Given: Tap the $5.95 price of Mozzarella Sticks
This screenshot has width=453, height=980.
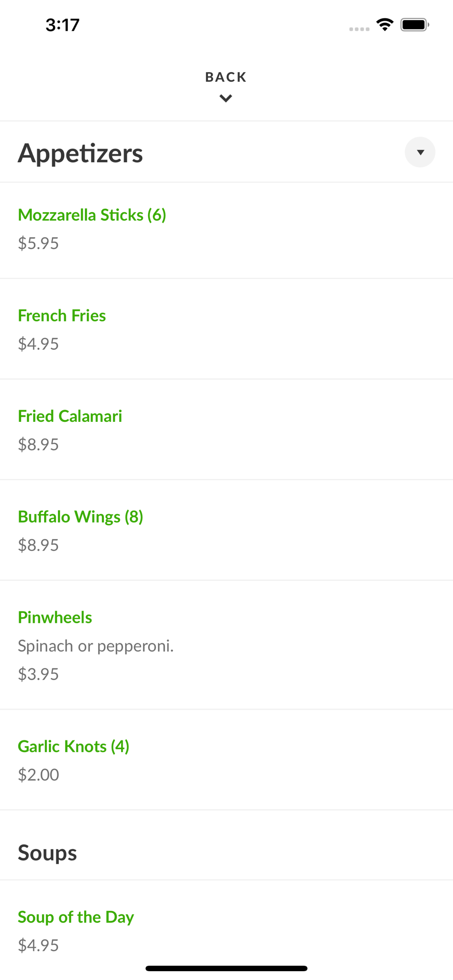Looking at the screenshot, I should pos(38,244).
